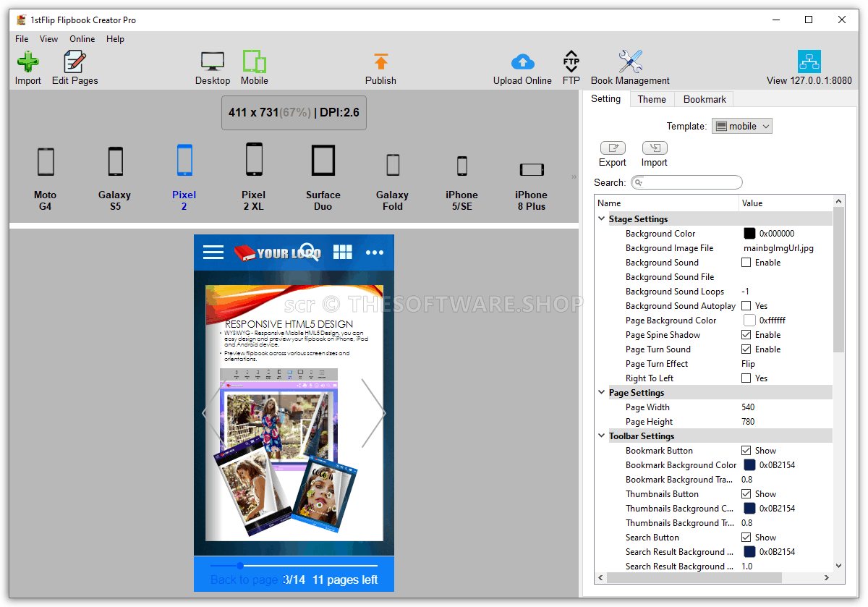The image size is (868, 607).
Task: Click the Background Color black swatch
Action: point(749,234)
